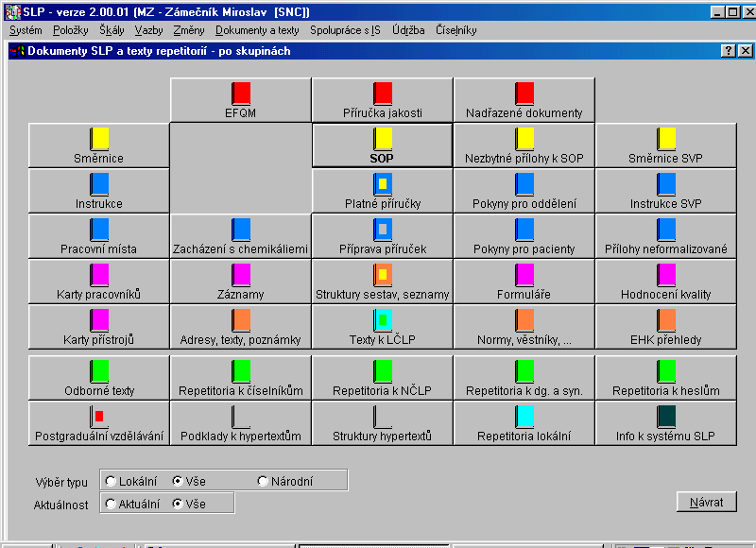Select Aktuální radio in Aktuálnost
The height and width of the screenshot is (548, 756).
coord(111,504)
